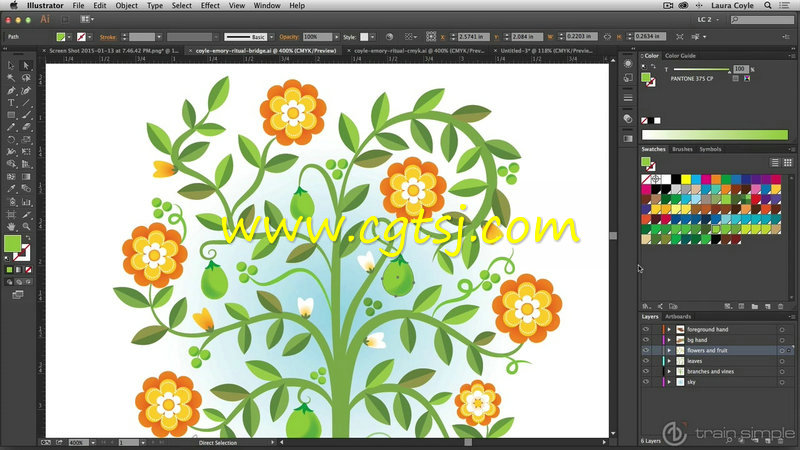Select the Pencil tool
The height and width of the screenshot is (450, 800).
tap(11, 127)
